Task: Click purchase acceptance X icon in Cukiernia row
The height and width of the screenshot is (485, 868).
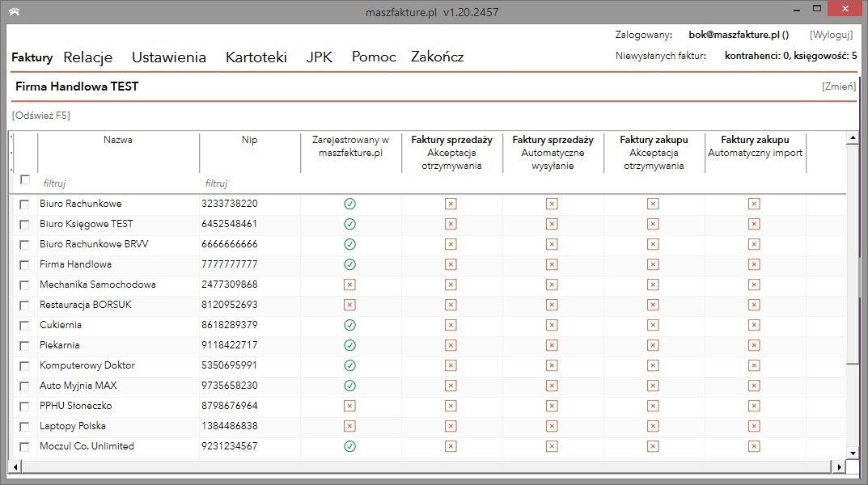Action: 653,325
